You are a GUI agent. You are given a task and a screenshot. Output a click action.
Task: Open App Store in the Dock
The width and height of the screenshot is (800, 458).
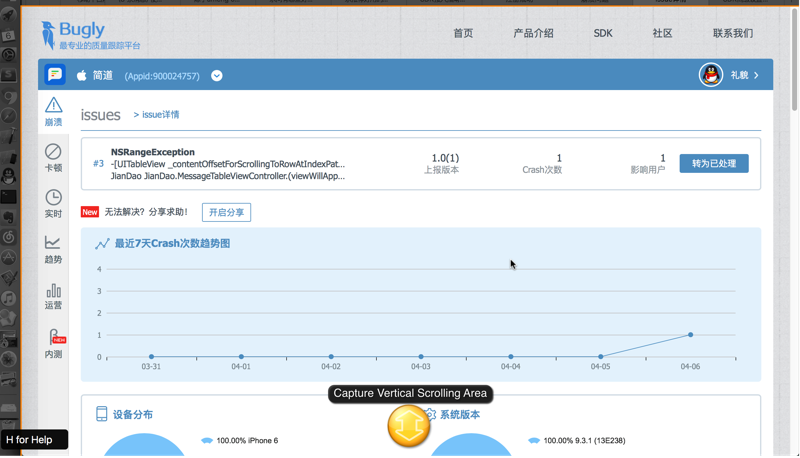click(x=9, y=258)
